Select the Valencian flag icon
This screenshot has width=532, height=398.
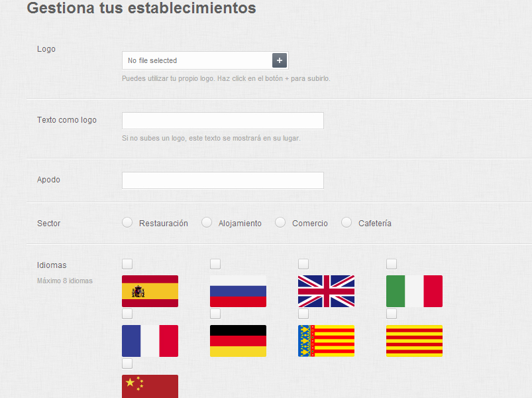click(326, 340)
